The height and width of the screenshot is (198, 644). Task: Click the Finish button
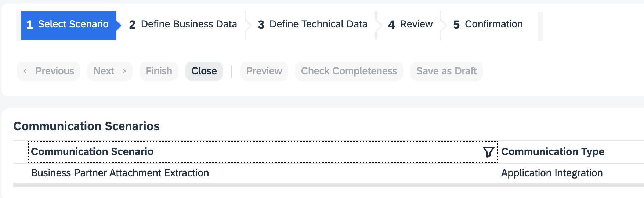tap(159, 71)
